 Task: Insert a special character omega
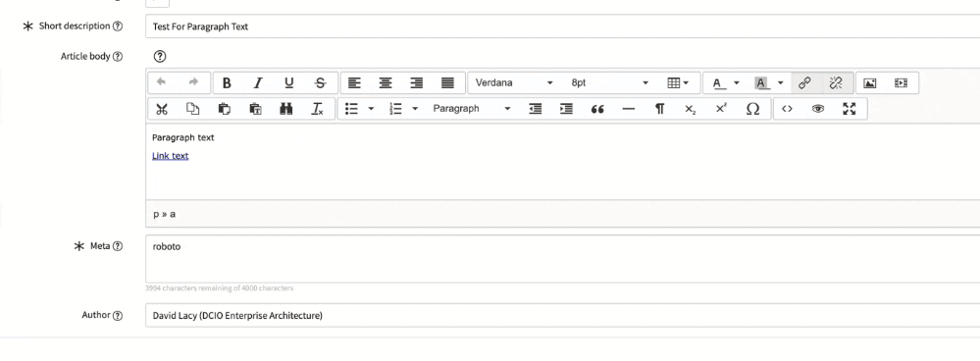point(752,109)
